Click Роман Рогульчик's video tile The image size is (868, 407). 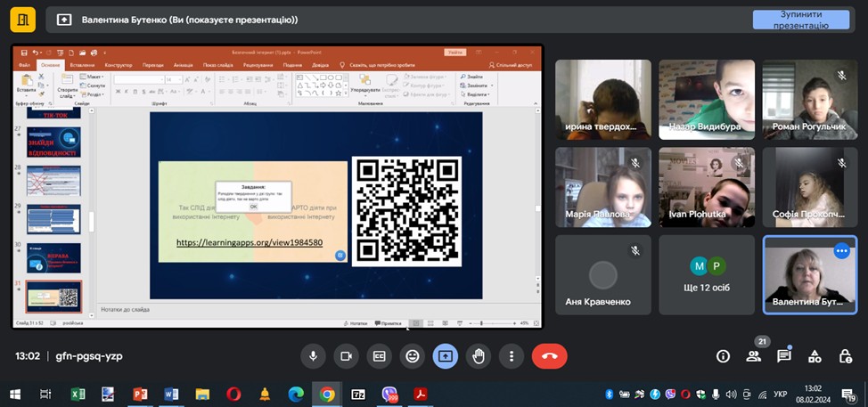810,100
